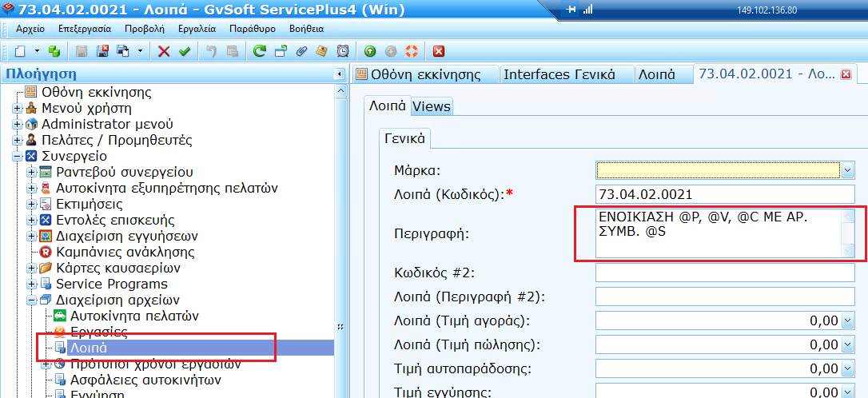This screenshot has height=398, width=868.
Task: Select Καμπάνιες ανάκλησης in navigation tree
Action: (x=123, y=253)
